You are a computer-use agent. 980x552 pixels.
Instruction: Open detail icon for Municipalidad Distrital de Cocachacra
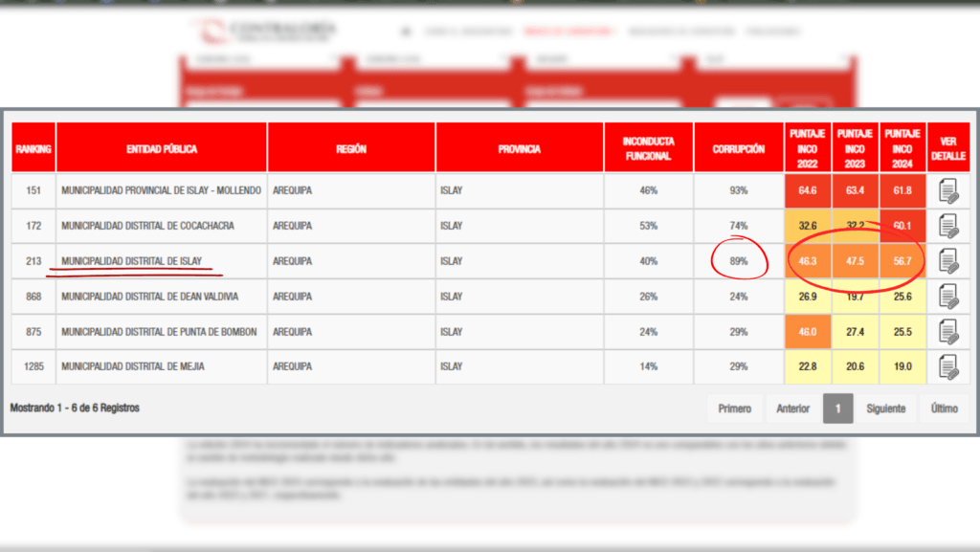pos(947,226)
